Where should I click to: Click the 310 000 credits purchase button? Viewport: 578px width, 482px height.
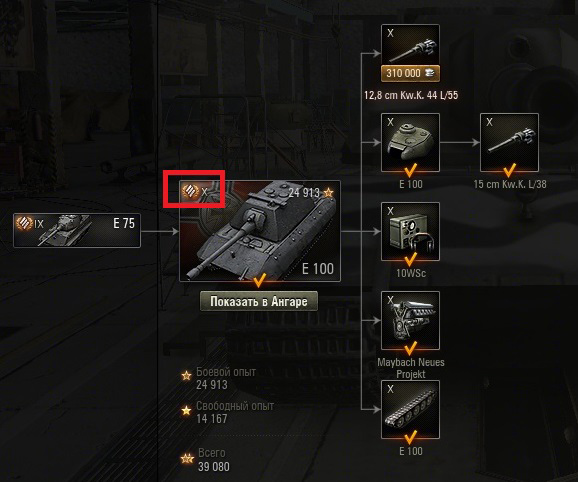(x=410, y=73)
